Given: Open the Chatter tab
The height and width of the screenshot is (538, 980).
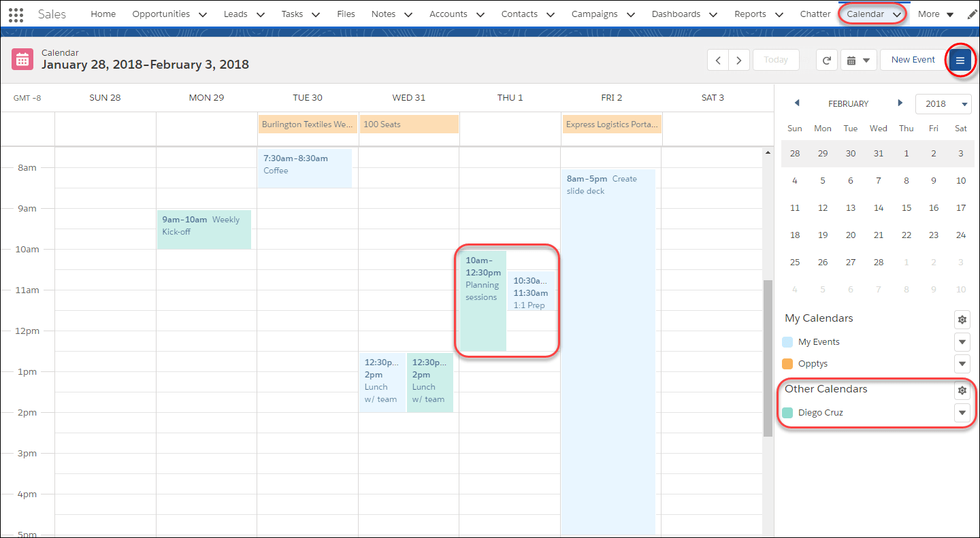Looking at the screenshot, I should pos(815,14).
